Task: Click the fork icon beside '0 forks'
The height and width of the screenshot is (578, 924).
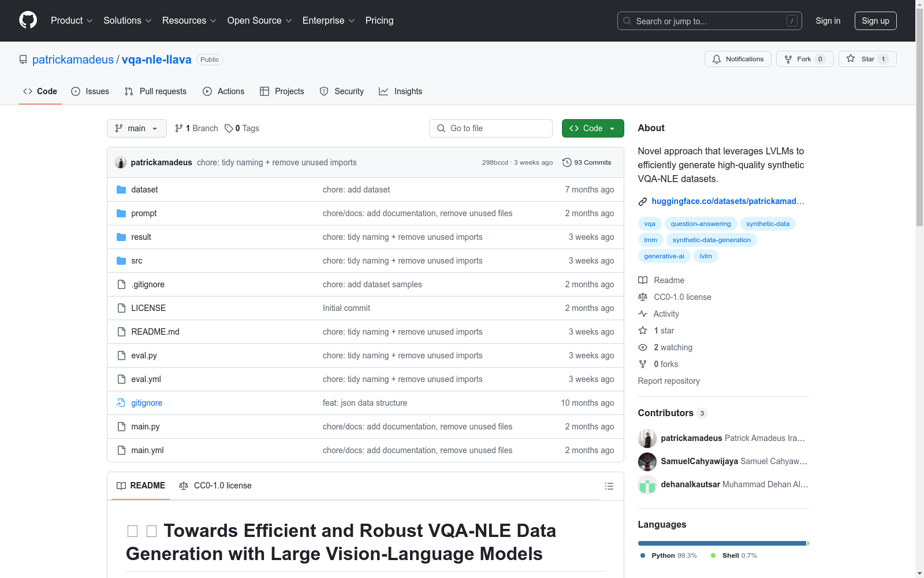Action: pos(643,364)
